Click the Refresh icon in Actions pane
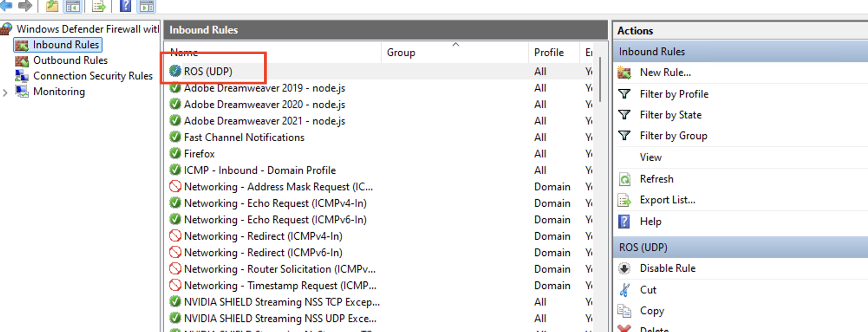Screen dimensions: 868x332 click(x=624, y=179)
